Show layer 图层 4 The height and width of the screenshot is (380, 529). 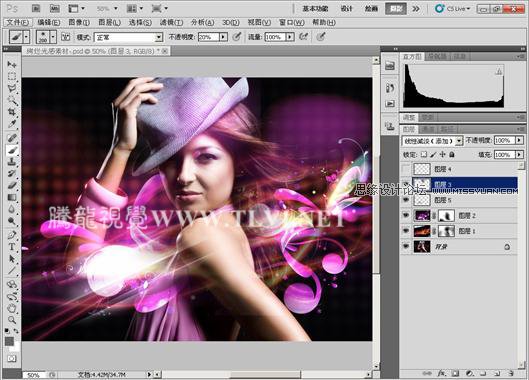pos(406,168)
